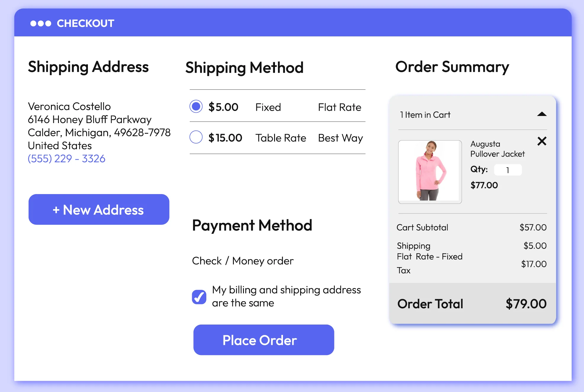
Task: Click the Flat Rate carrier label
Action: [x=340, y=107]
